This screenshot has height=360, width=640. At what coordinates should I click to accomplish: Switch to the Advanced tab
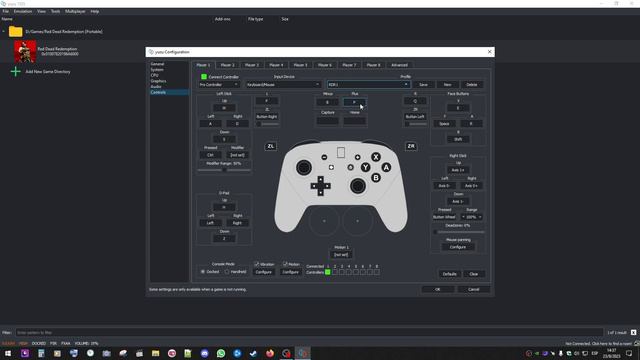(399, 65)
